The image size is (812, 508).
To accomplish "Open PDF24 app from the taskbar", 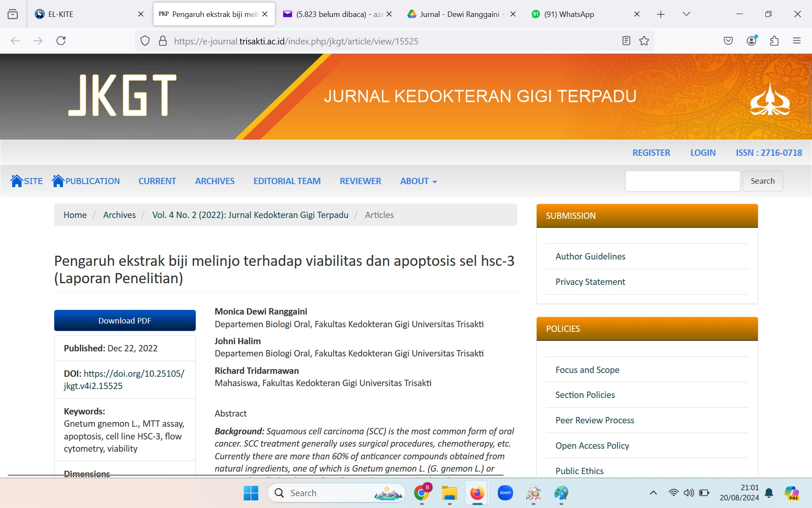I will coord(533,493).
